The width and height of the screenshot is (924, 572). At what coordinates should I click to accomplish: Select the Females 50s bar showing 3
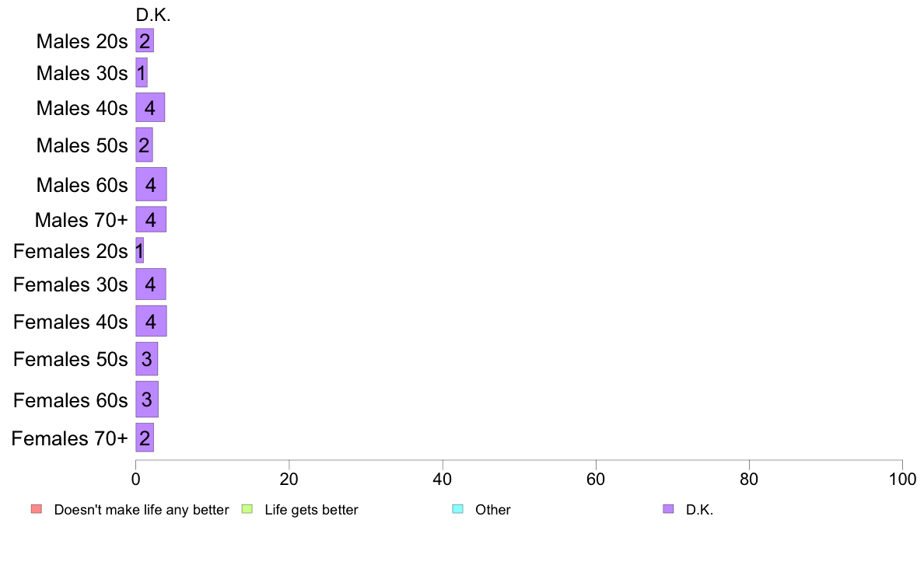(x=147, y=359)
